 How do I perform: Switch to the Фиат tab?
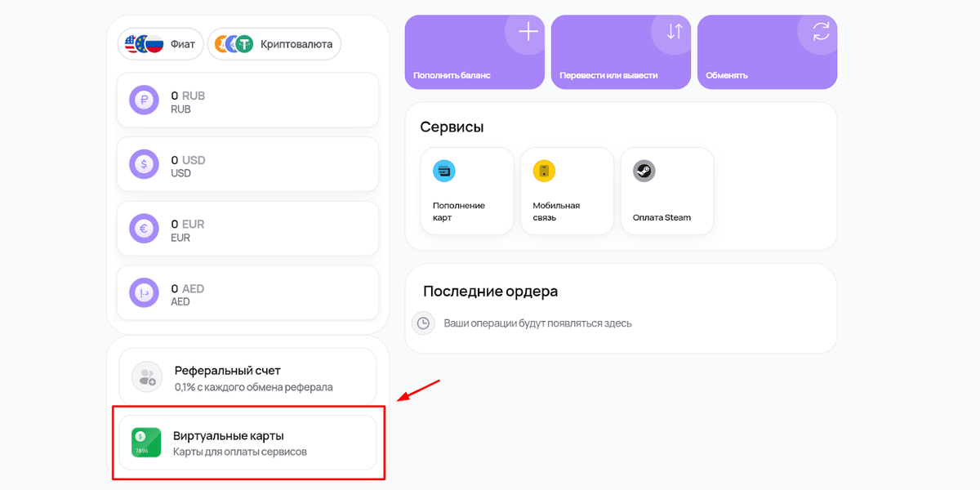click(160, 44)
